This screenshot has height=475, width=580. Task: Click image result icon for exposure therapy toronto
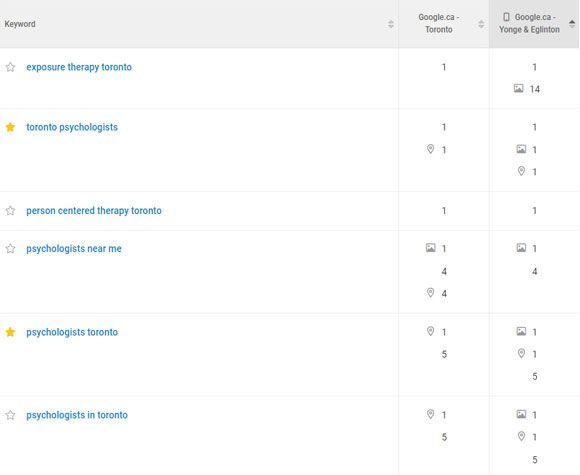519,88
